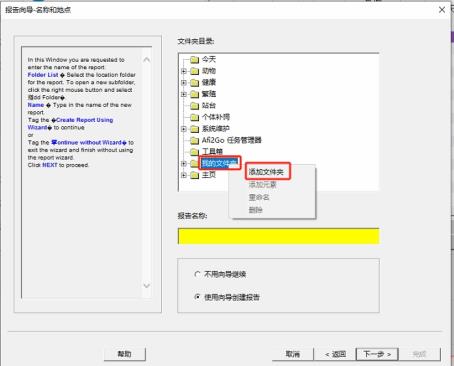Expand the 我的文件夹 folder node

184,163
